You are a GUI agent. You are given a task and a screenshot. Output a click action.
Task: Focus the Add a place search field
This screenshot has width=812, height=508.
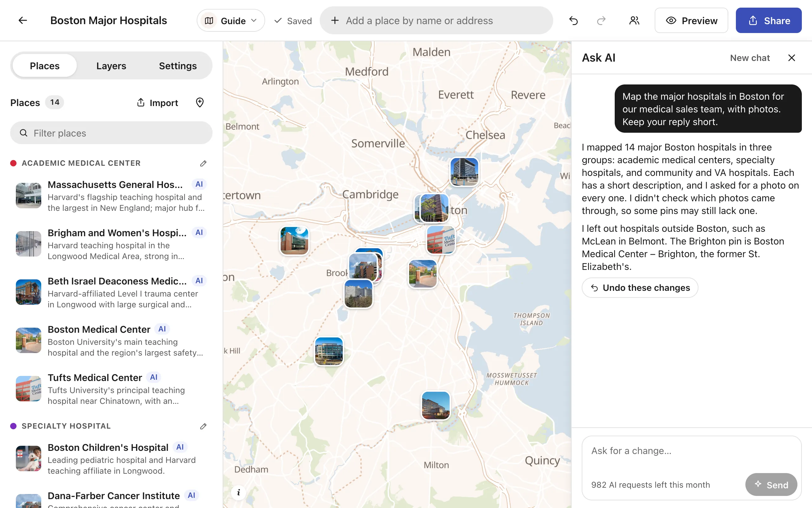click(436, 21)
